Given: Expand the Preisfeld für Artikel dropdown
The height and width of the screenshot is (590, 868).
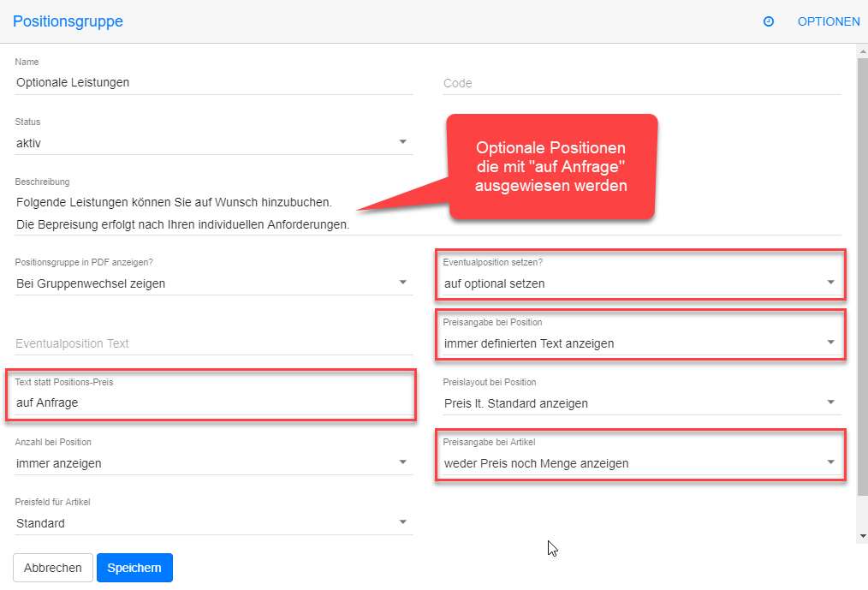Looking at the screenshot, I should point(214,523).
